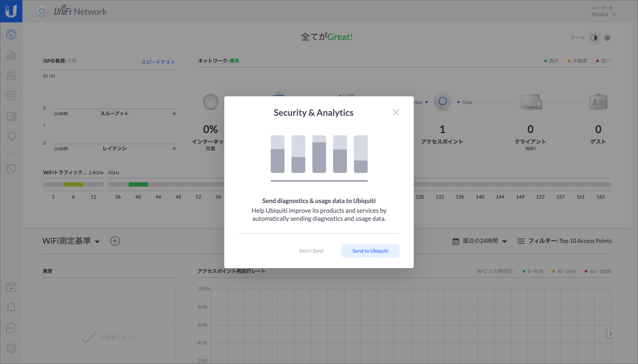Click the 0% インターネット容量 value

point(211,129)
